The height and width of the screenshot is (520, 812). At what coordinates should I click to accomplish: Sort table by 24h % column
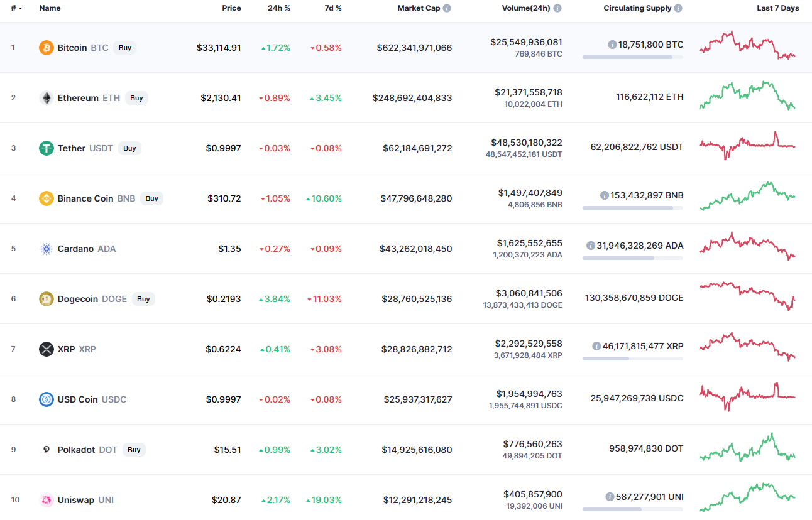click(x=279, y=8)
